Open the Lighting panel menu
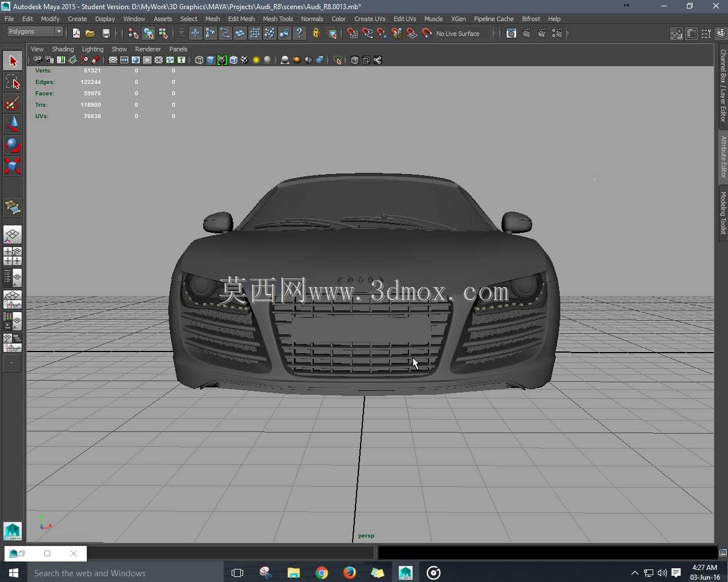728x582 pixels. click(92, 49)
